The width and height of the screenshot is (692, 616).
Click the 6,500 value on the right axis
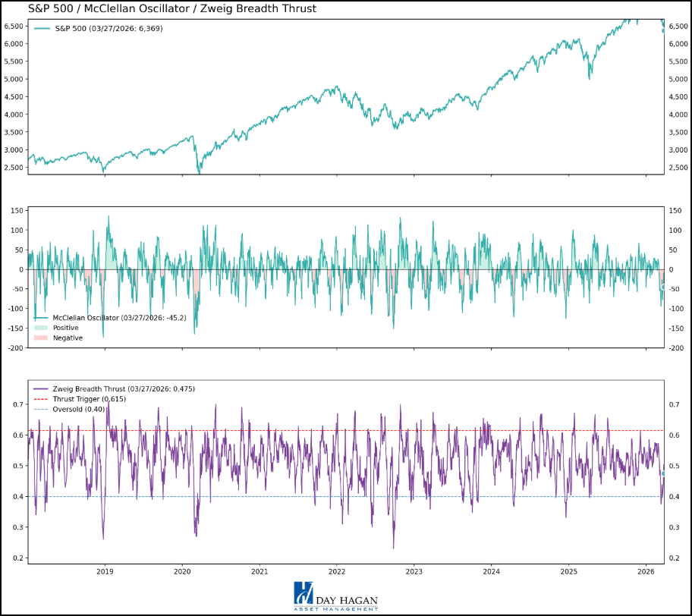pyautogui.click(x=678, y=25)
